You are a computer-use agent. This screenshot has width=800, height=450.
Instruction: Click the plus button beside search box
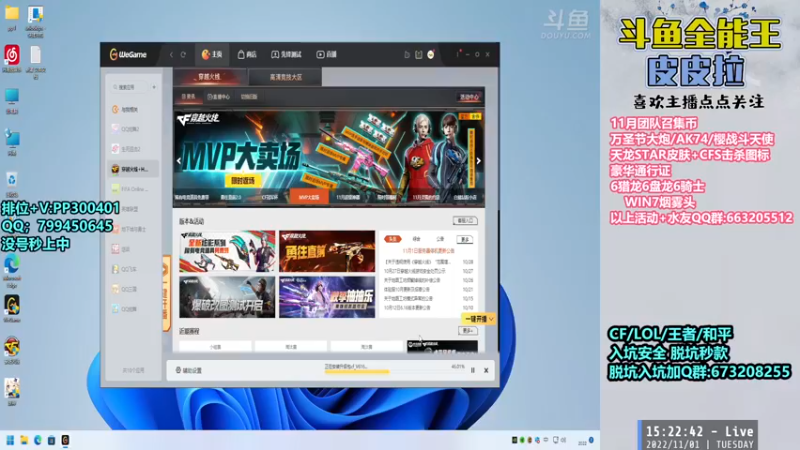[x=154, y=87]
